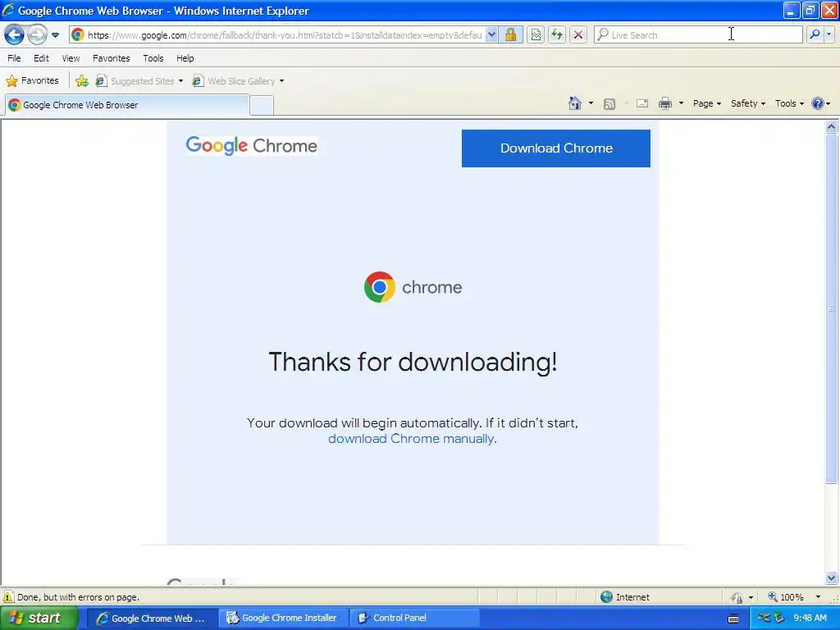Refresh the page with green arrows icon

(557, 34)
